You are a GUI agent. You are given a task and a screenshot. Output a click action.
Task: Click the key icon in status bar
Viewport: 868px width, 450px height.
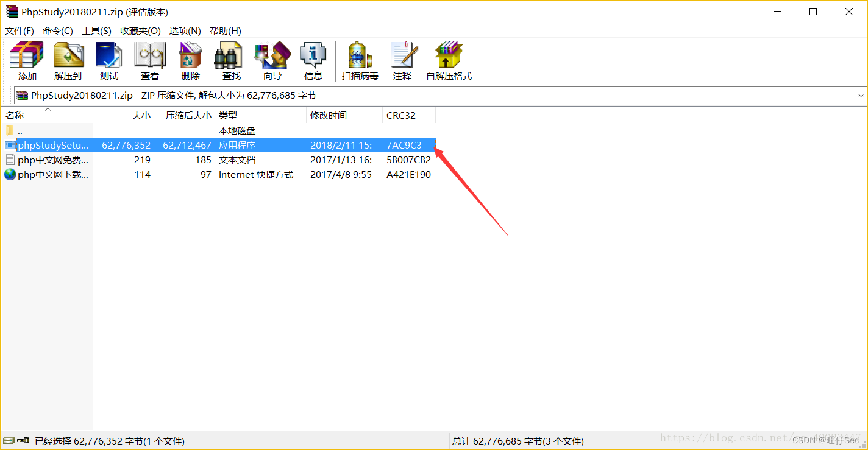click(23, 440)
